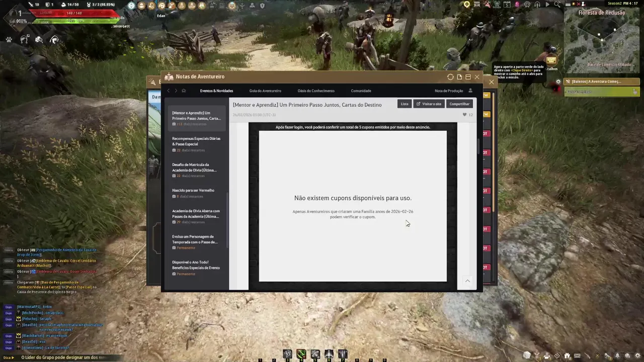Screen dimensions: 644x362
Task: Open the fairy icon below the health bar
Action: pos(39,39)
